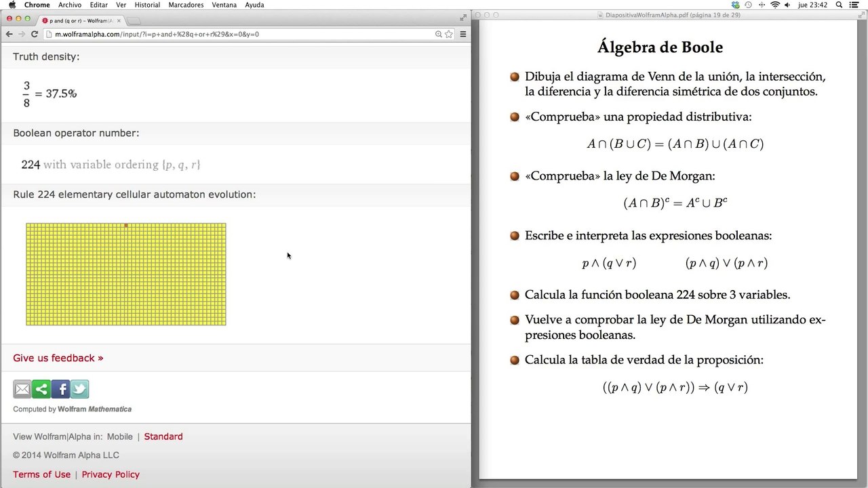Image resolution: width=868 pixels, height=488 pixels.
Task: Open a new Chrome tab
Action: [x=134, y=21]
